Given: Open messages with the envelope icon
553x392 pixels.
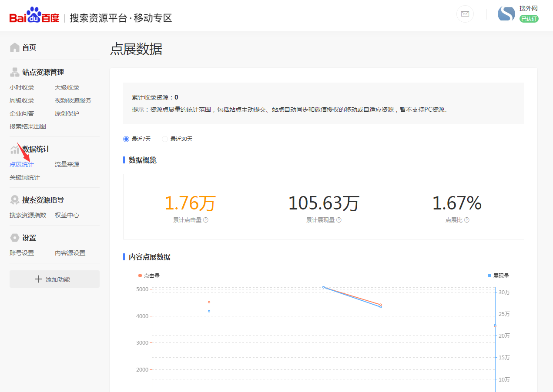Looking at the screenshot, I should pyautogui.click(x=465, y=14).
